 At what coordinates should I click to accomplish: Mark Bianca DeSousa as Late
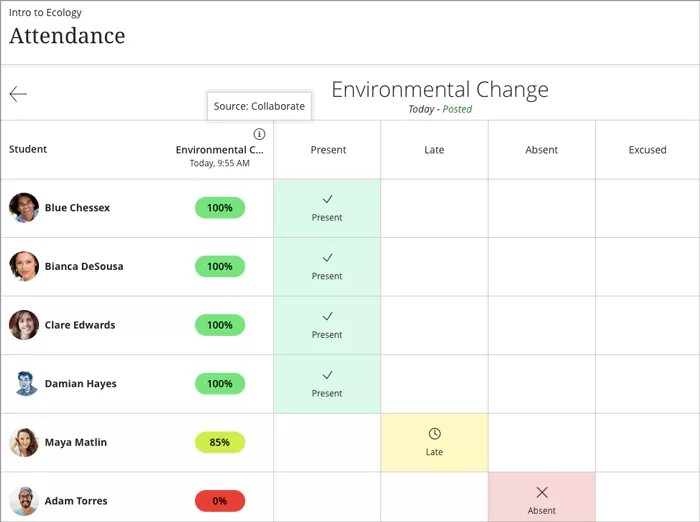434,267
